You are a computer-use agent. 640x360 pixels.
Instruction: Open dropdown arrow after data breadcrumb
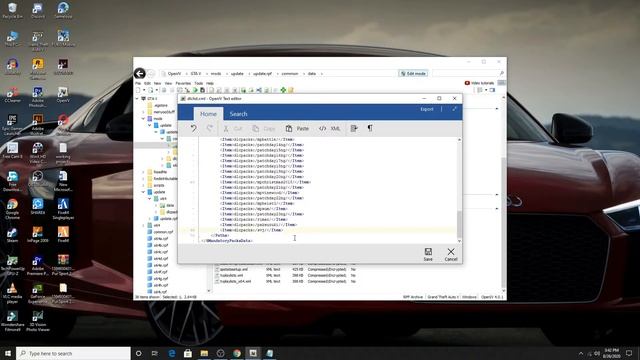point(322,74)
